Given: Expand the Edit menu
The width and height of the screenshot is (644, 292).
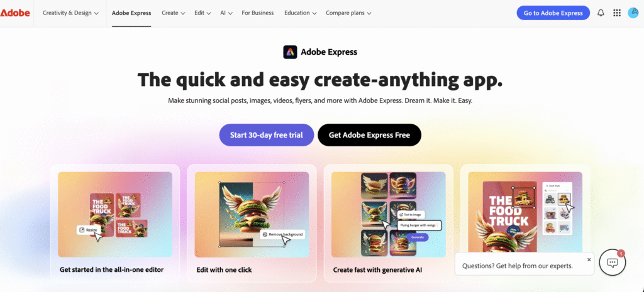Looking at the screenshot, I should [x=203, y=13].
